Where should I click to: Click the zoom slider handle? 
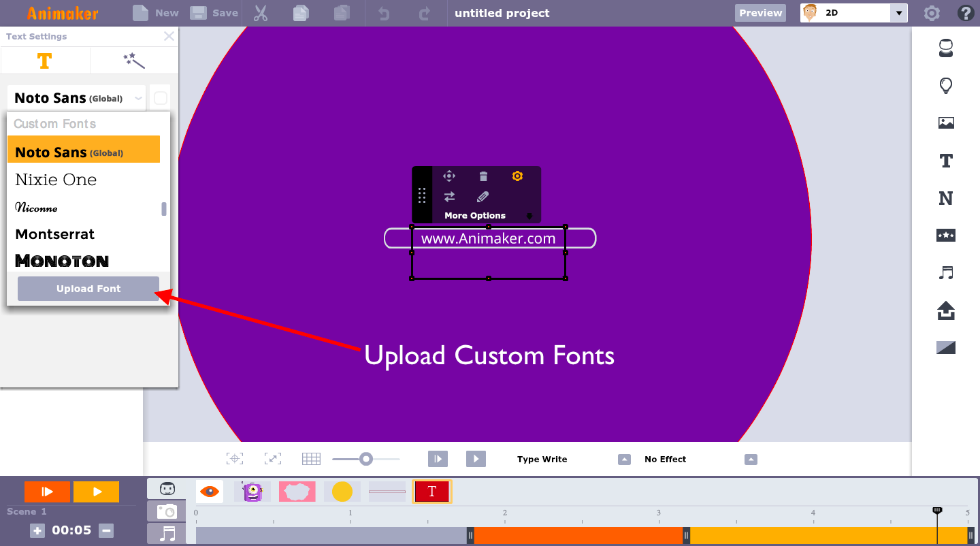pos(366,459)
